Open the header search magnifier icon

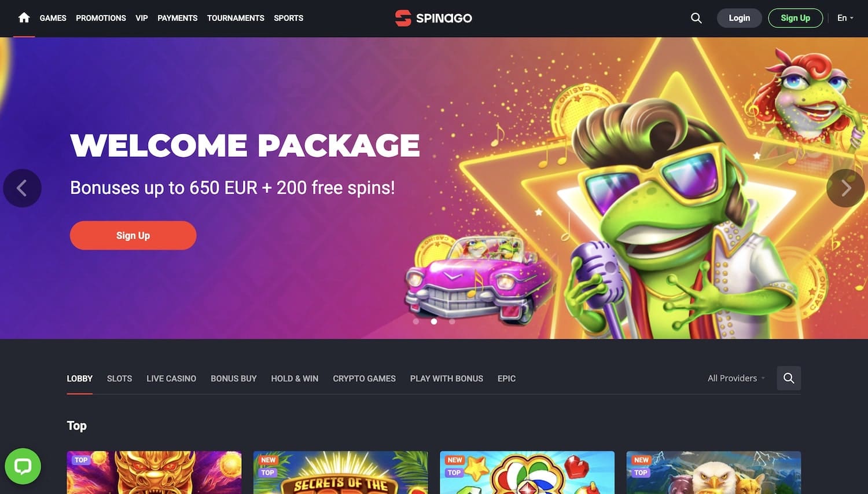pos(696,18)
